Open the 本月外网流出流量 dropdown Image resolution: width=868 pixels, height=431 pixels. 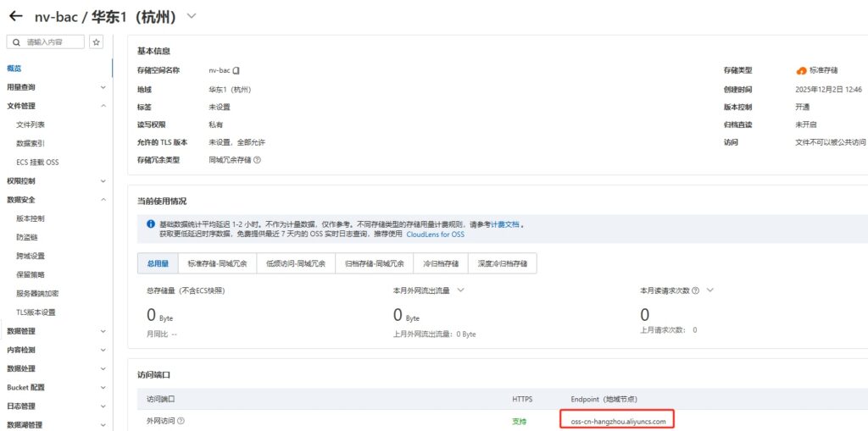[461, 290]
